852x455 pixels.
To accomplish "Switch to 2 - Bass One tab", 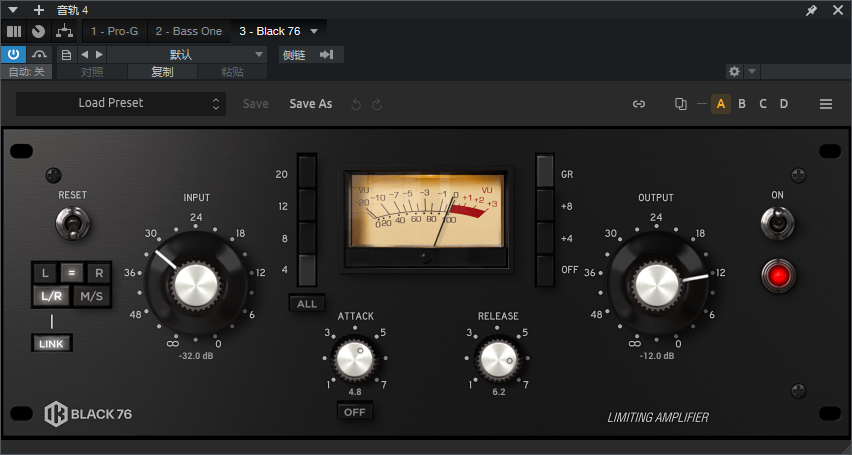I will [189, 32].
